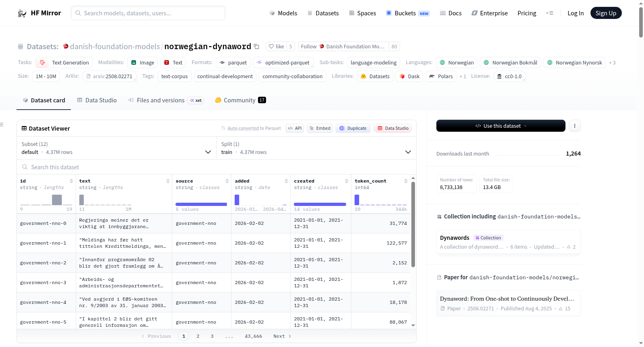Focus the Search this dataset field
The image size is (644, 347).
pos(217,167)
